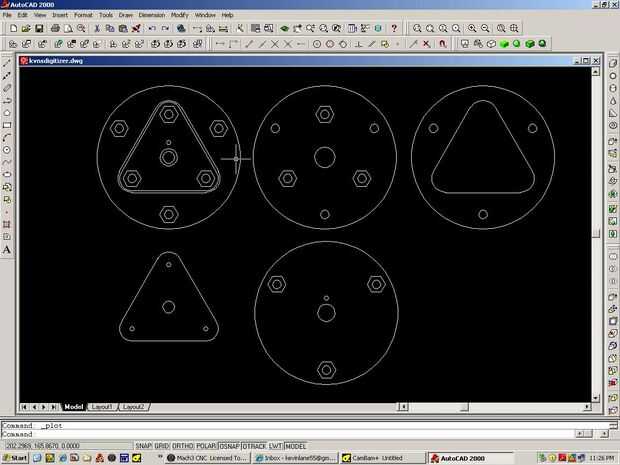Select the Polygon draw tool
Image resolution: width=620 pixels, height=465 pixels.
(x=7, y=113)
